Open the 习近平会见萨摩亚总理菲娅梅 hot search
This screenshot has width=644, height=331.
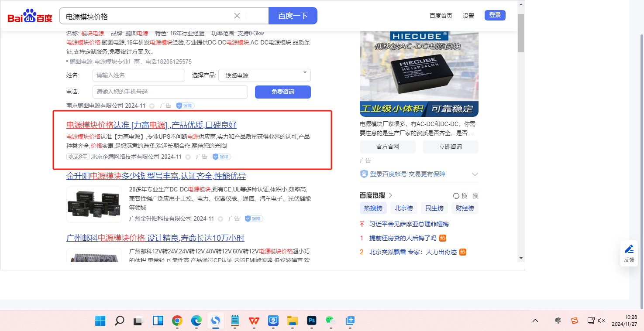coord(409,224)
